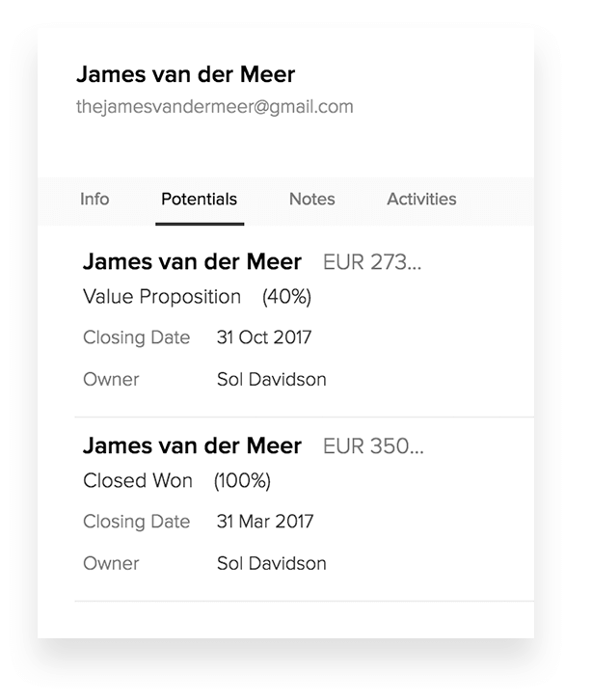Select the Closed Won stage text
Image resolution: width=592 pixels, height=700 pixels.
pyautogui.click(x=138, y=480)
